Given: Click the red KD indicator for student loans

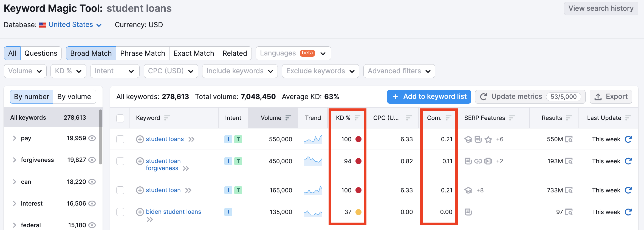Looking at the screenshot, I should [358, 139].
